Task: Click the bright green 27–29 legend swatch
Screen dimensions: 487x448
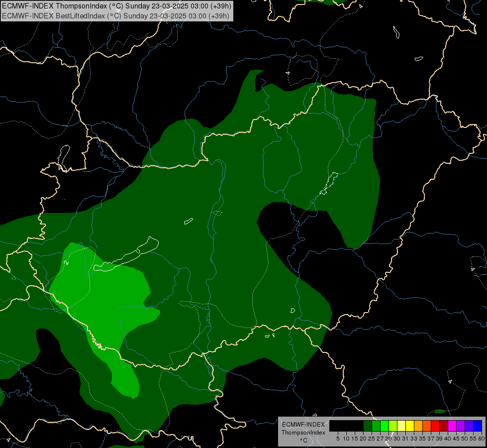Action: [385, 426]
